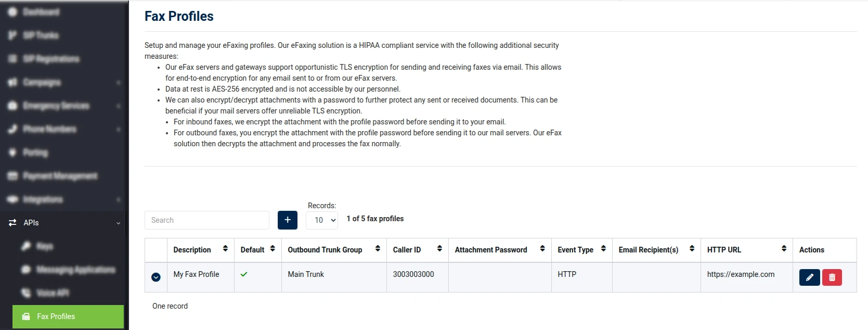Select Fax Profiles in the sidebar

tap(68, 316)
